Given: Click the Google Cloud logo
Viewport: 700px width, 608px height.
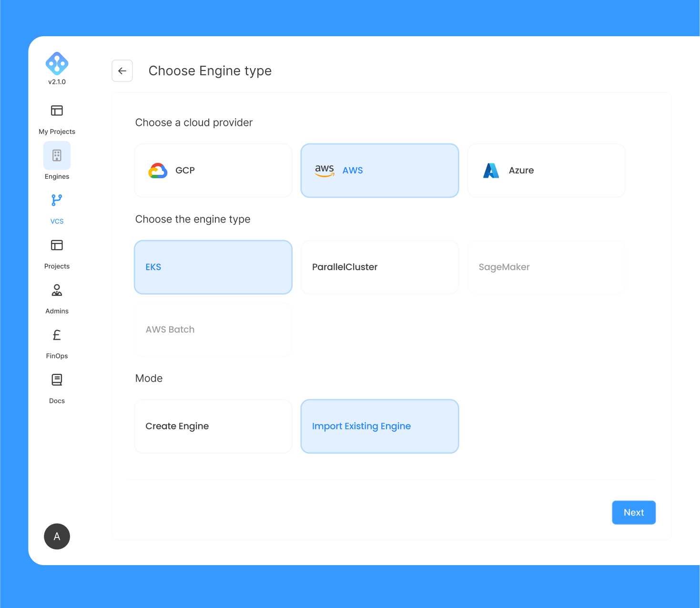Looking at the screenshot, I should pos(158,171).
